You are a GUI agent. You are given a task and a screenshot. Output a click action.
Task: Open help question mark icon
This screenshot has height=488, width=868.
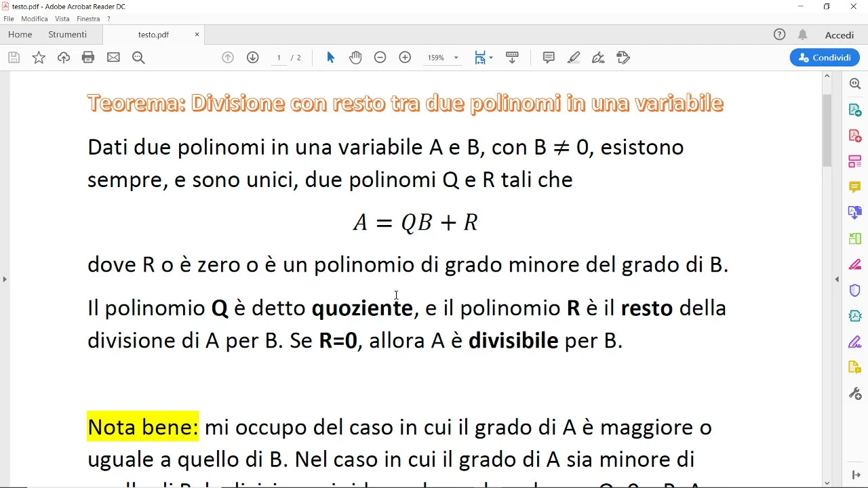(780, 35)
